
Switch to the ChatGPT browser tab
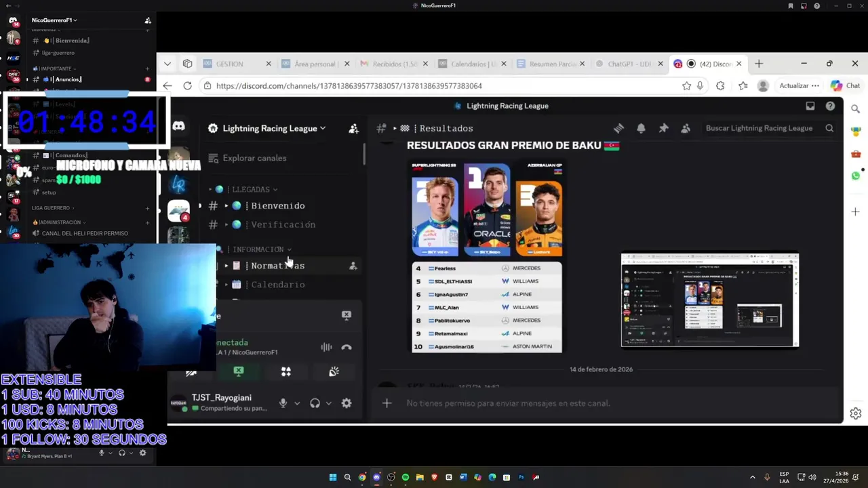point(628,64)
